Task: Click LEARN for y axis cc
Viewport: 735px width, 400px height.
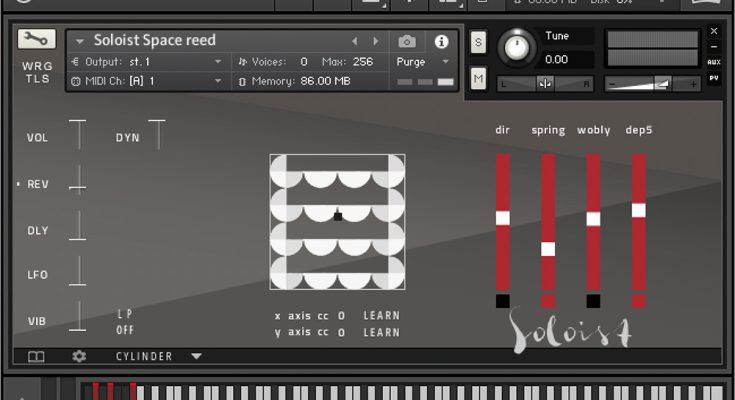Action: (381, 332)
